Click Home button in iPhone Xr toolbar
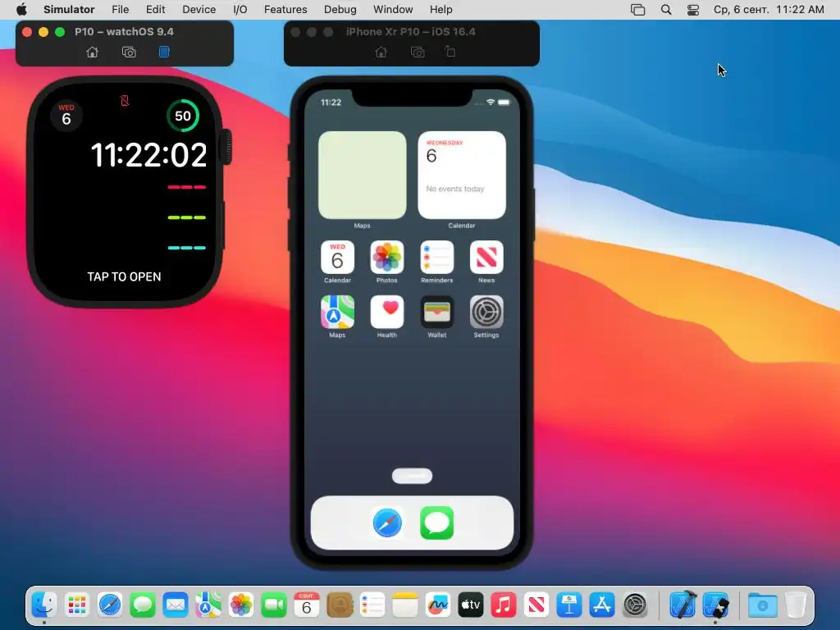Viewport: 840px width, 630px height. 381,52
